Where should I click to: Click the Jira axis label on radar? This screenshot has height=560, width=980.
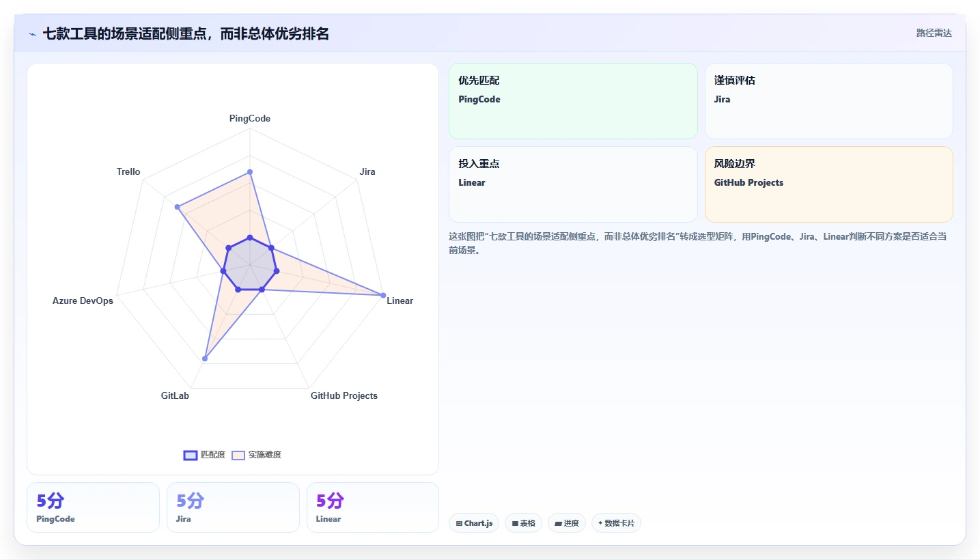pos(367,171)
